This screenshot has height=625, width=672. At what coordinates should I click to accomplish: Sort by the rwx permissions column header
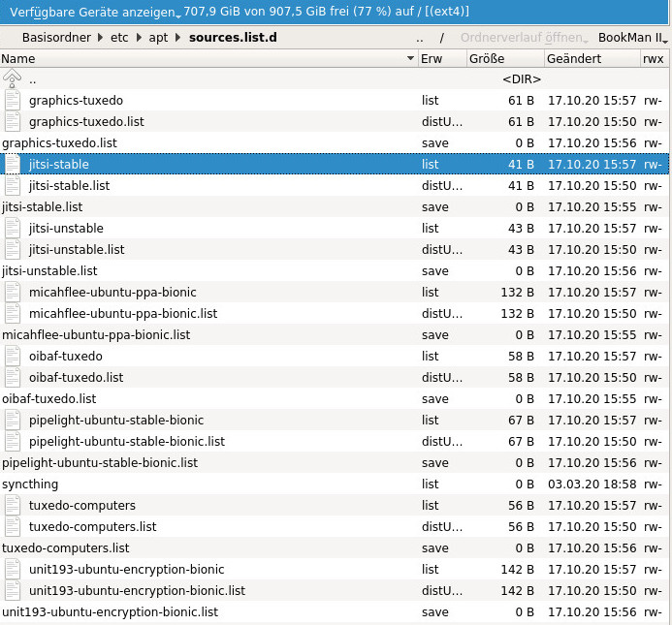coord(655,58)
